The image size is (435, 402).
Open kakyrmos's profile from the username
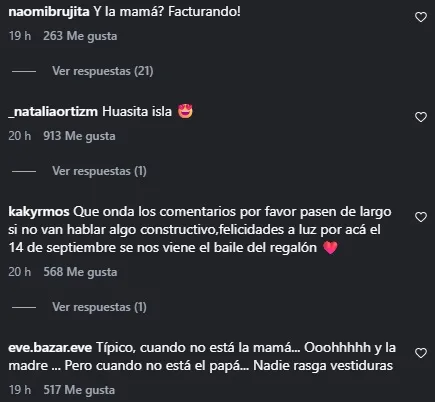[x=39, y=212]
